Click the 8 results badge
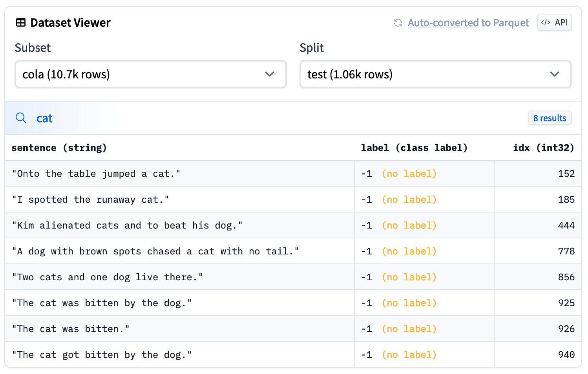Screen dimensions: 588x374 click(550, 118)
